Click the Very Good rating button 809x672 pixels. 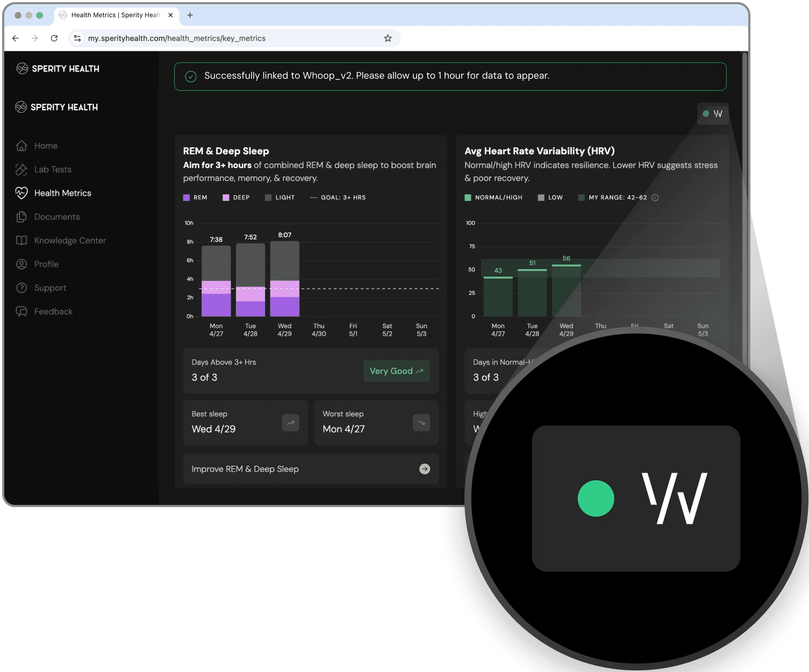[397, 371]
